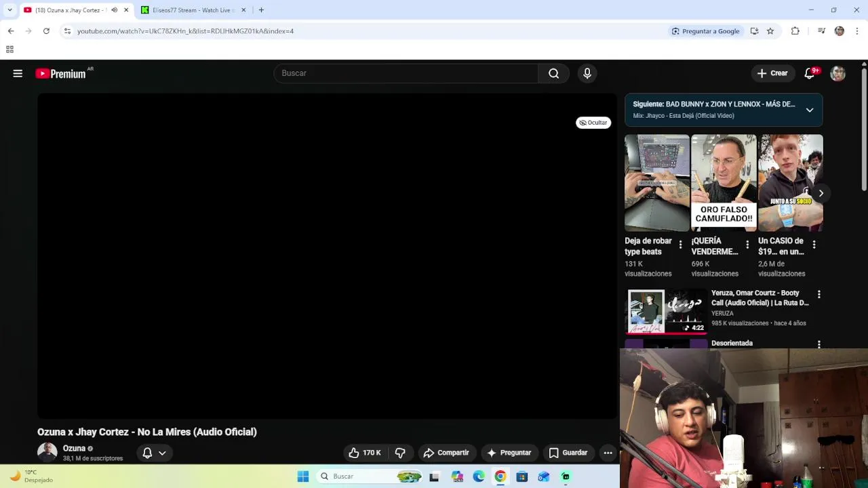868x488 pixels.
Task: Close the Eliseos77 Stream tab
Action: click(x=243, y=10)
